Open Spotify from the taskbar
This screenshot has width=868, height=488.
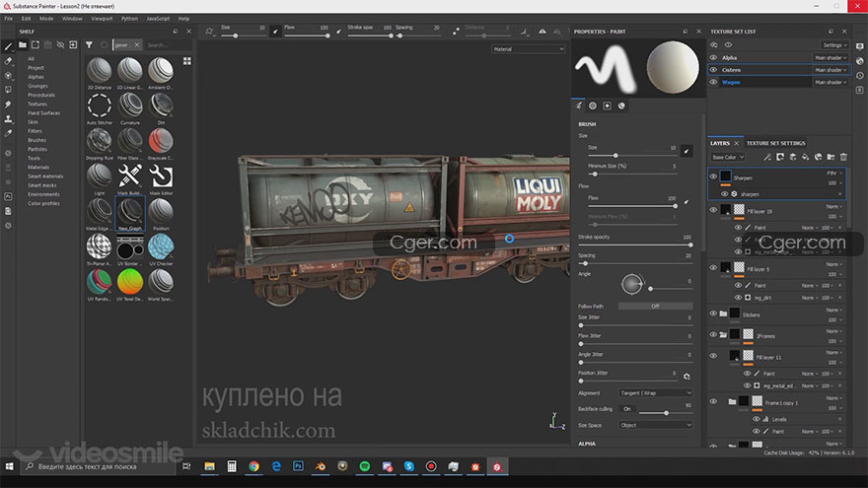tap(364, 466)
